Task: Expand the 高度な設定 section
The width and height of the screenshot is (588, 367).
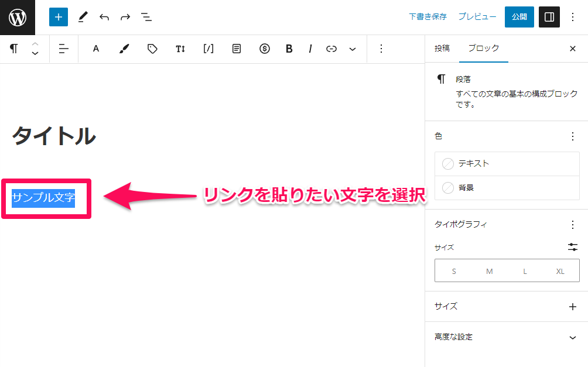Action: point(572,337)
